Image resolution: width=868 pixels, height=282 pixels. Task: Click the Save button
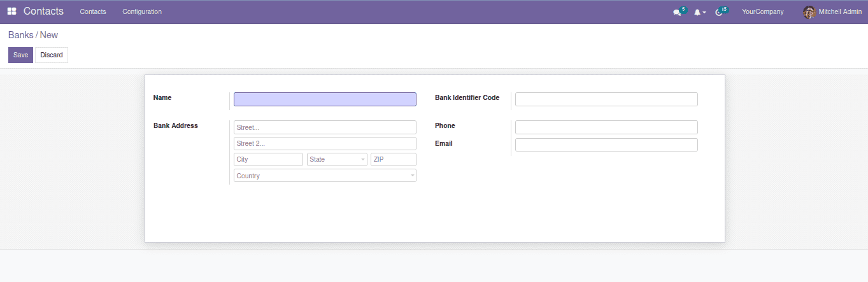pyautogui.click(x=20, y=55)
